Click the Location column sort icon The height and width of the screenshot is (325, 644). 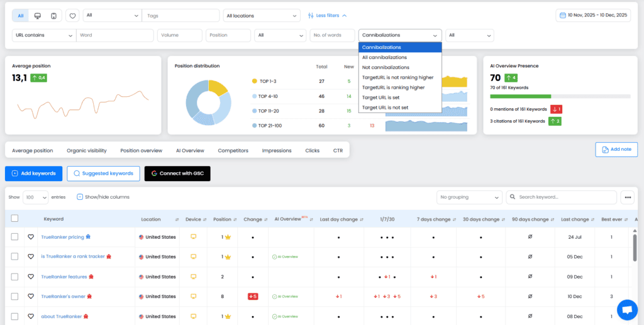coord(177,219)
